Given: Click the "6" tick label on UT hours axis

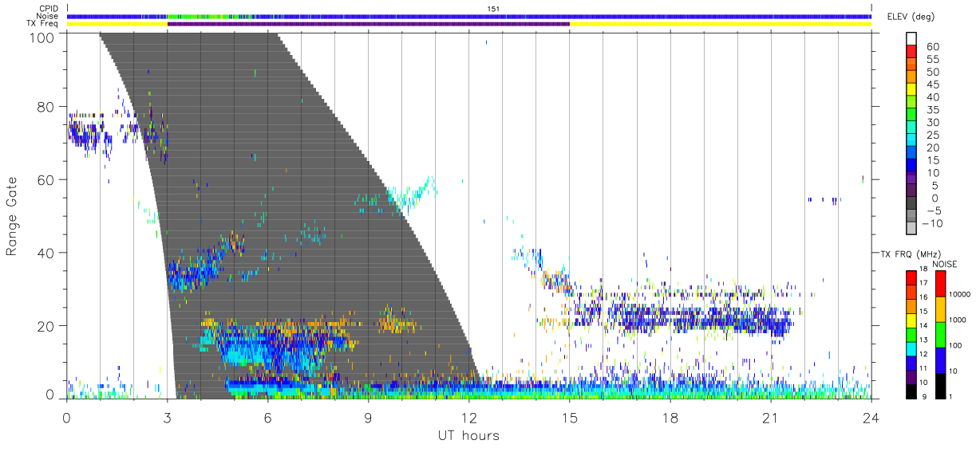Looking at the screenshot, I should pyautogui.click(x=267, y=417).
